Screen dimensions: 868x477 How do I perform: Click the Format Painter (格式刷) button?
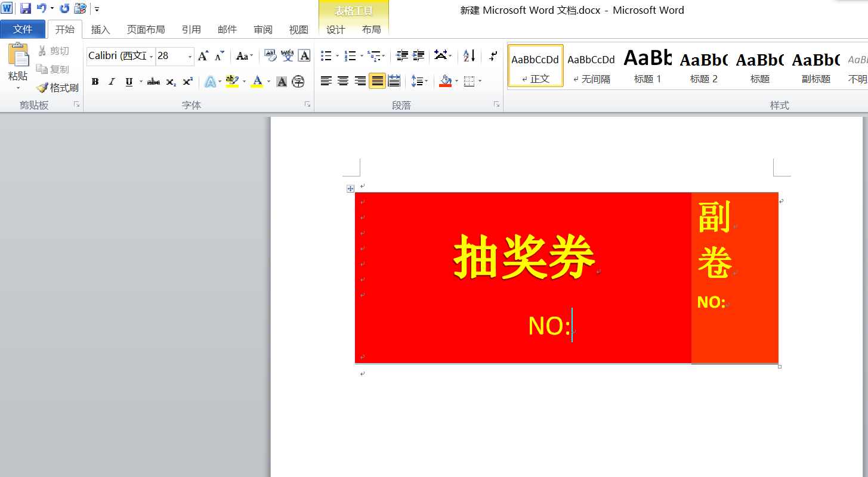[x=57, y=88]
